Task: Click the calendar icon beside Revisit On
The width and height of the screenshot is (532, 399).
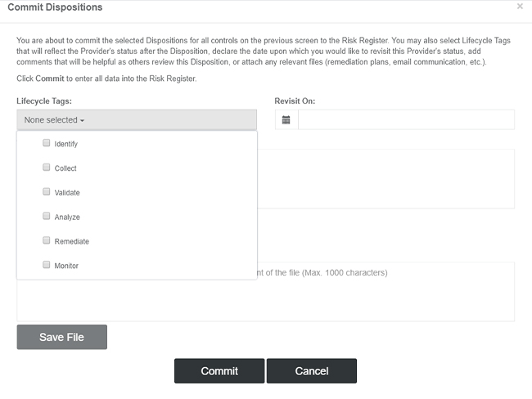Action: coord(286,119)
